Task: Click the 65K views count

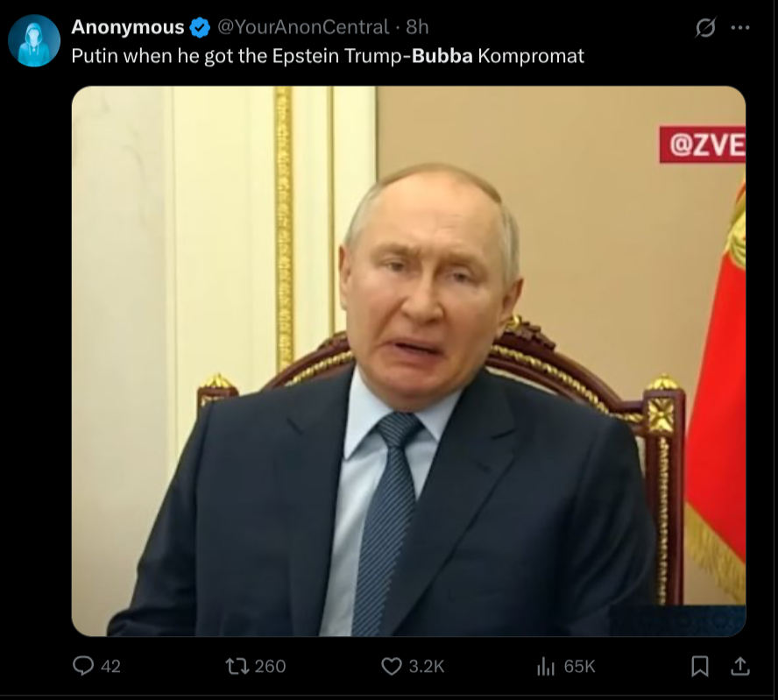Action: click(x=579, y=666)
